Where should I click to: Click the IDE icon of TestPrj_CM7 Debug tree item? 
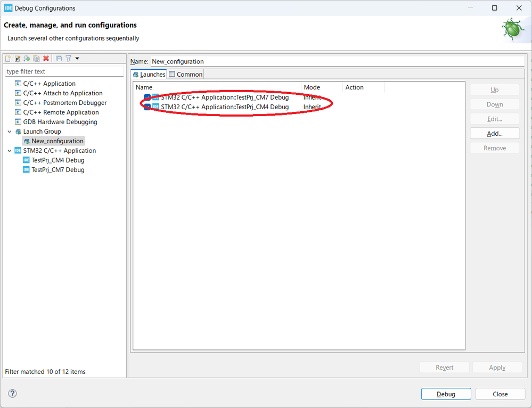point(26,169)
